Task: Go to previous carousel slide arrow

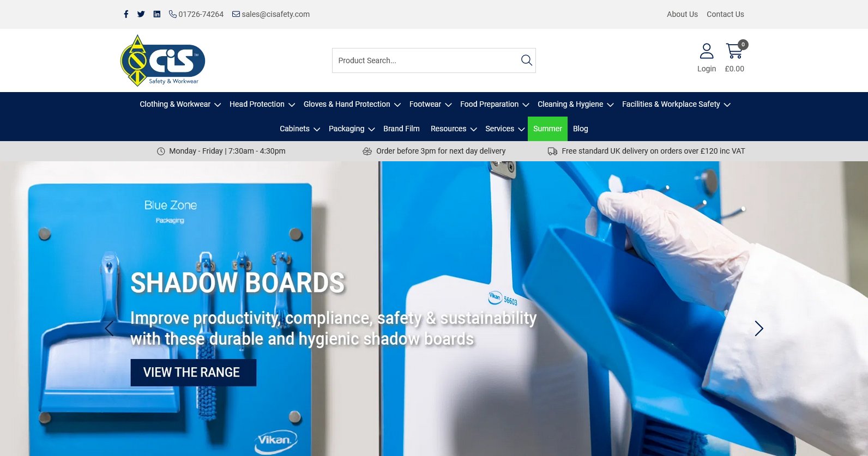Action: pos(109,329)
